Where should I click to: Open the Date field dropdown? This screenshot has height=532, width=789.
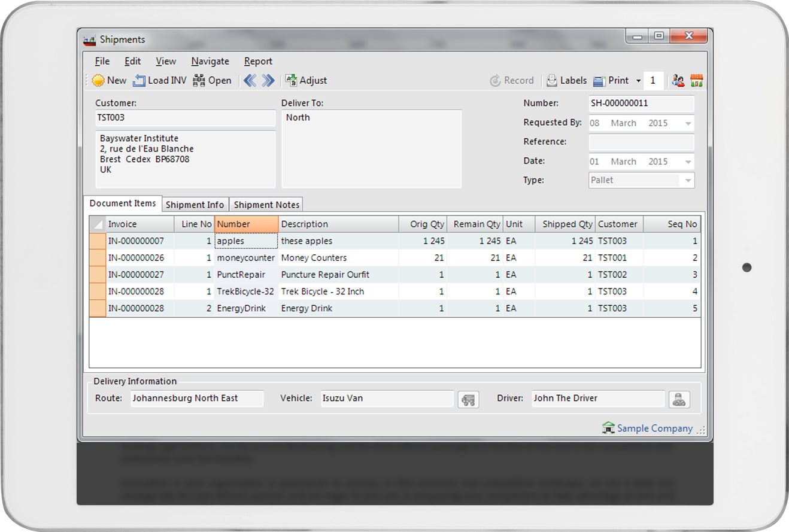click(688, 162)
